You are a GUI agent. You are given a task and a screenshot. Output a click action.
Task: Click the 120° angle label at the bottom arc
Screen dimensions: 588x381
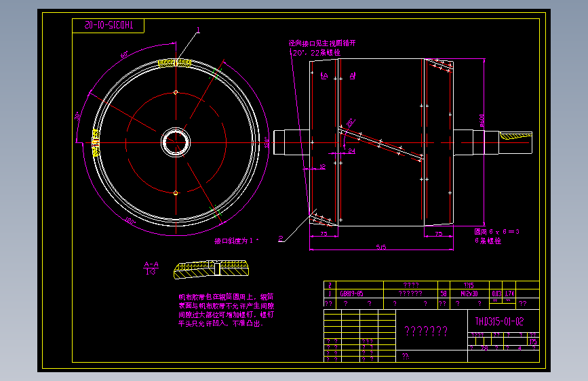(x=130, y=221)
